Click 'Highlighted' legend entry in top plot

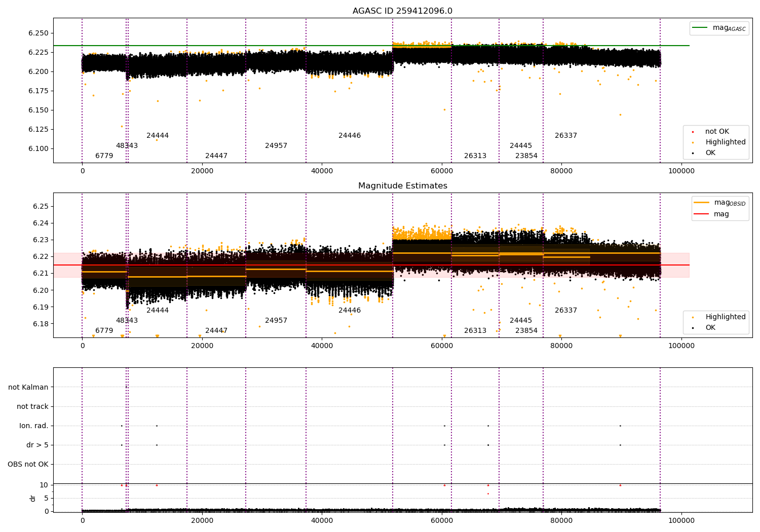tap(726, 142)
